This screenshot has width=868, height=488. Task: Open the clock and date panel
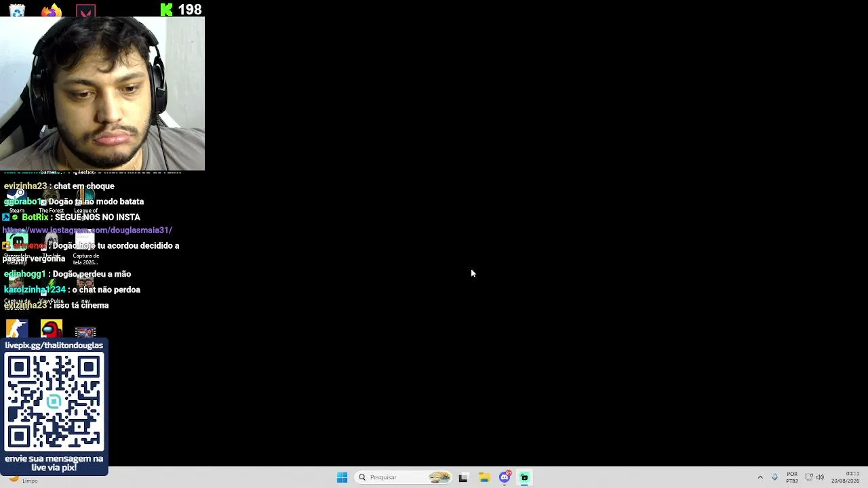click(x=845, y=477)
